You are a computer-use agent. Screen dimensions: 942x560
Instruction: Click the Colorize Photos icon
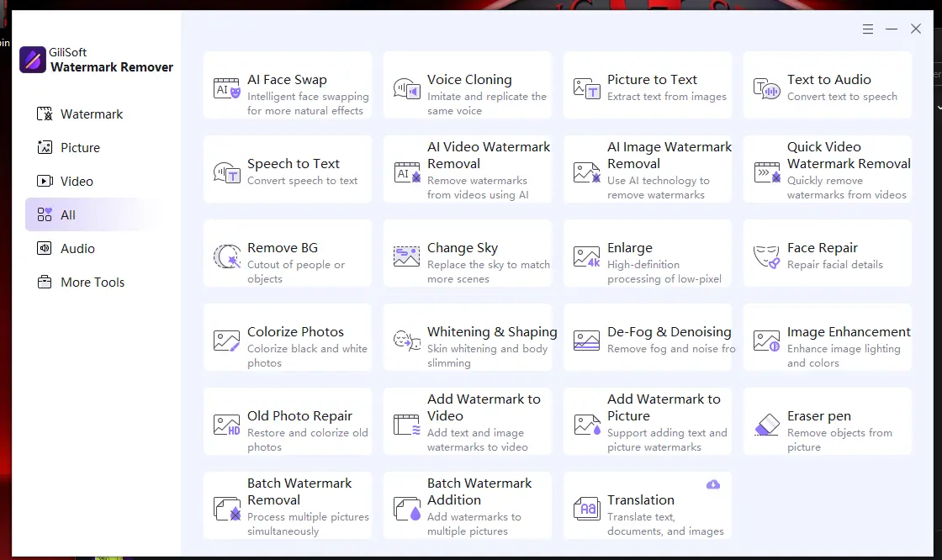pyautogui.click(x=227, y=341)
